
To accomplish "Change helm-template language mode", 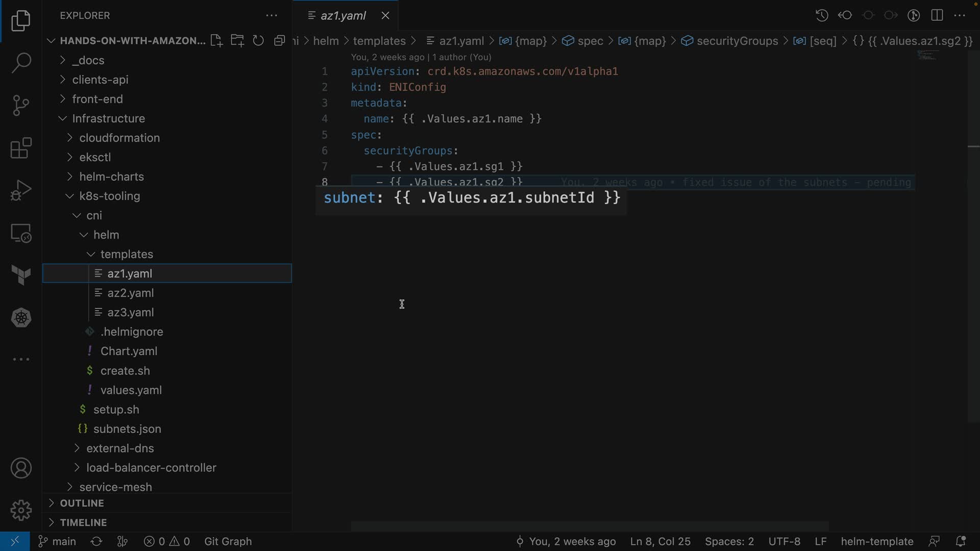I will (x=876, y=541).
